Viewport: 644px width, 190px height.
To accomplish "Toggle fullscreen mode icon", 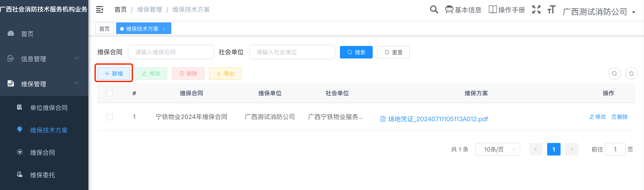I will [536, 9].
